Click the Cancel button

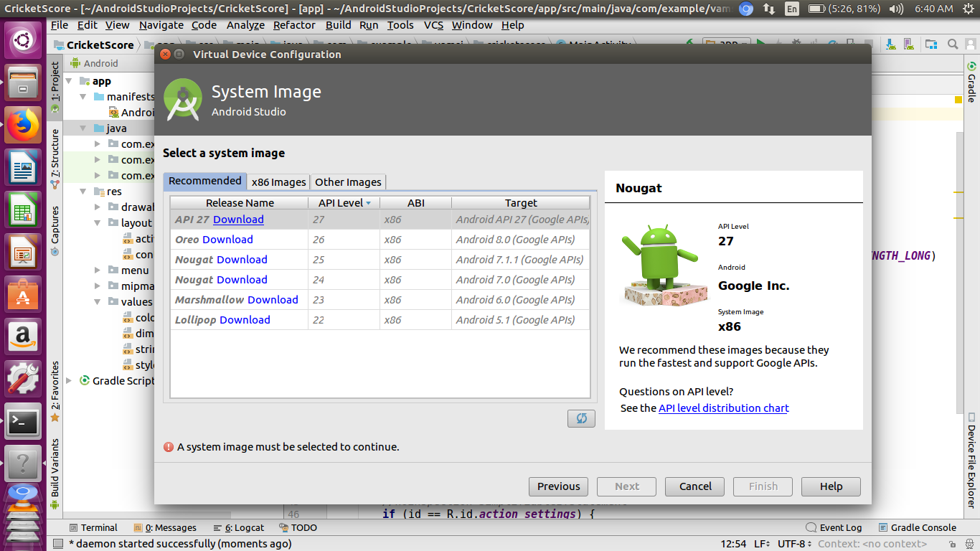point(695,486)
